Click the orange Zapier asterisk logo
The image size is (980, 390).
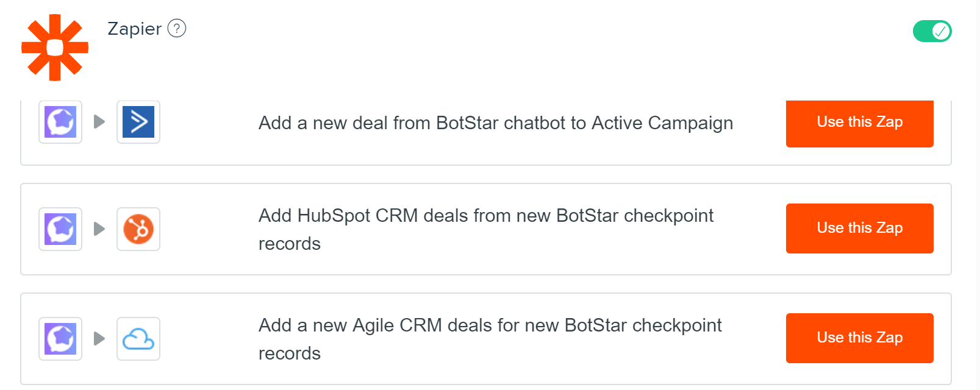pyautogui.click(x=55, y=48)
